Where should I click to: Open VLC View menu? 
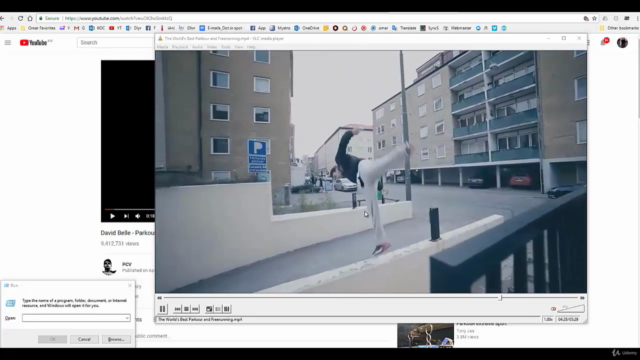click(x=239, y=47)
